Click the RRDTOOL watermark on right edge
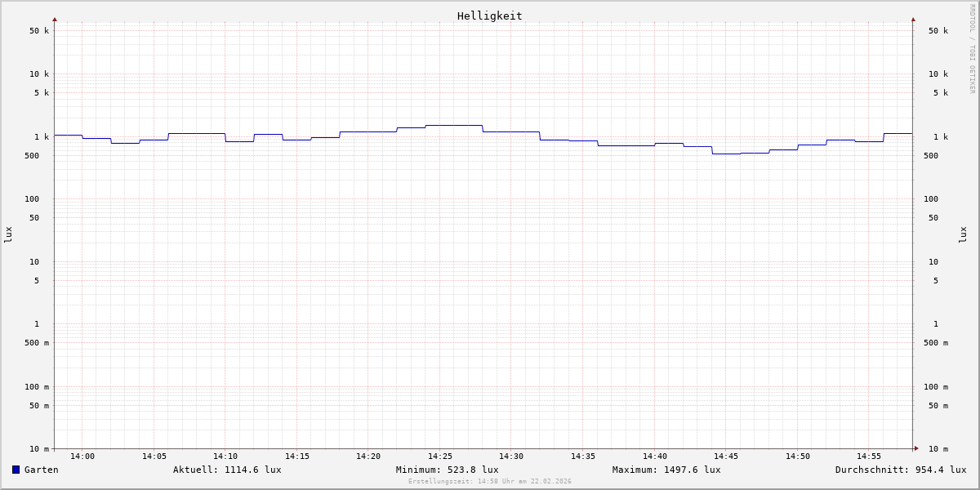980x490 pixels. coord(972,49)
